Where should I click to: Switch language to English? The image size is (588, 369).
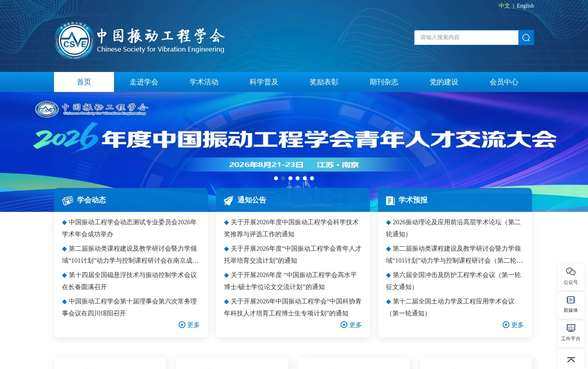point(525,6)
